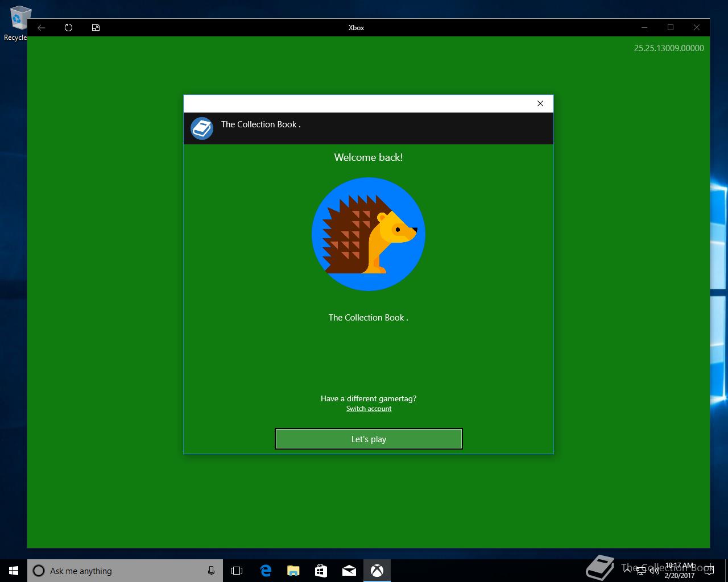Open the Windows Start menu

pos(14,571)
